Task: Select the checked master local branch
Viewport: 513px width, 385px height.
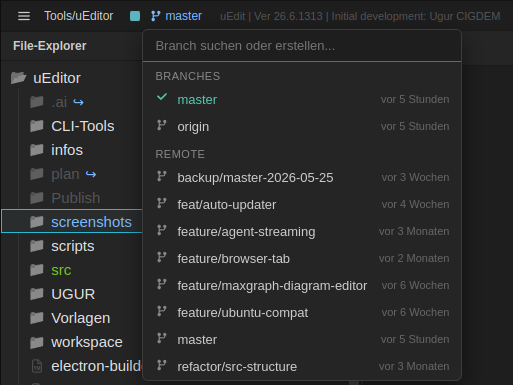Action: (302, 99)
